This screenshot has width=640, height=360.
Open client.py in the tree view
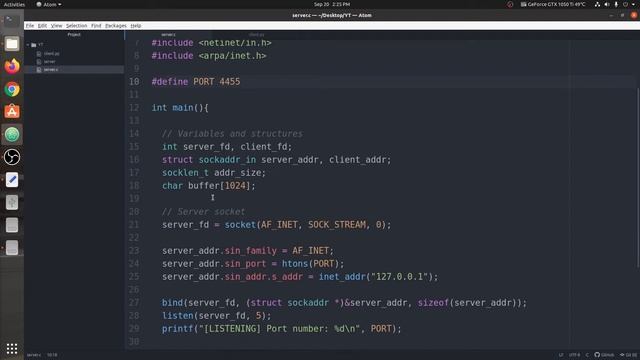[51, 53]
